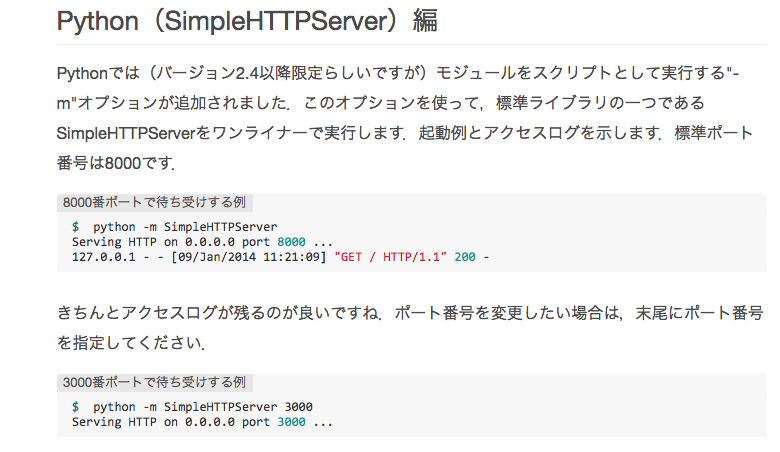Click the second dollar prompt symbol
This screenshot has height=452, width=780.
pyautogui.click(x=76, y=407)
